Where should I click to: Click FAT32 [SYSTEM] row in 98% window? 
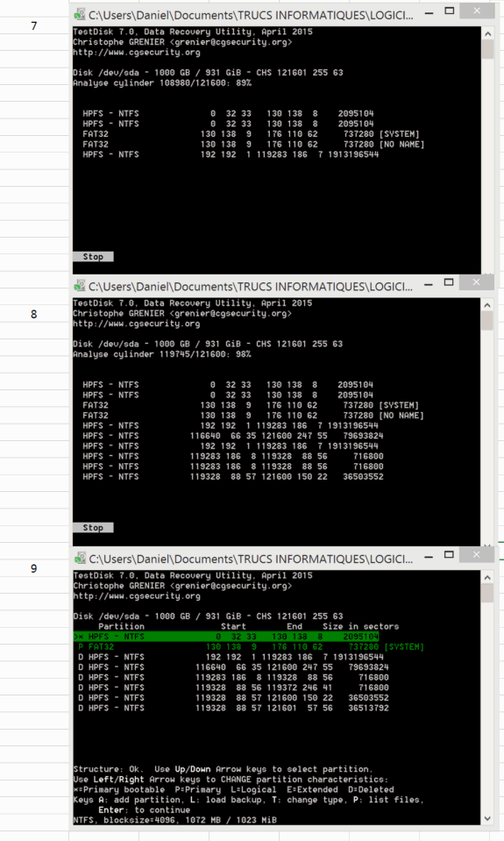point(251,405)
